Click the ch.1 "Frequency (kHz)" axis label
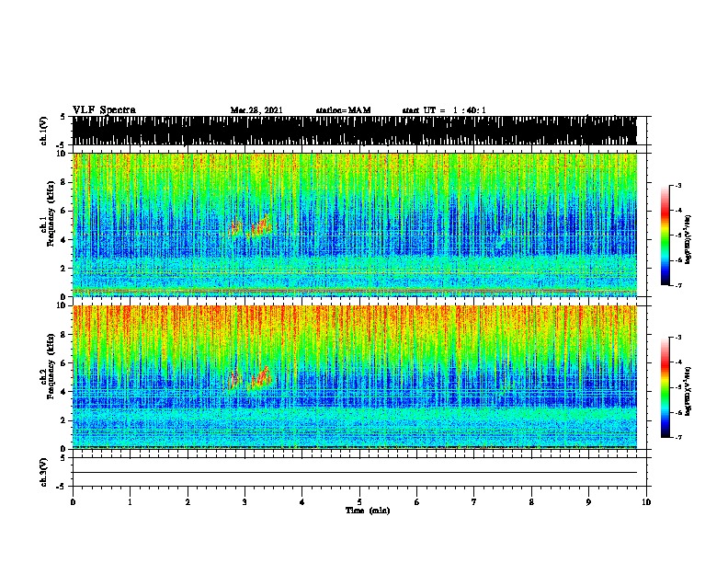Screen dimensions: 728x563 click(x=51, y=214)
